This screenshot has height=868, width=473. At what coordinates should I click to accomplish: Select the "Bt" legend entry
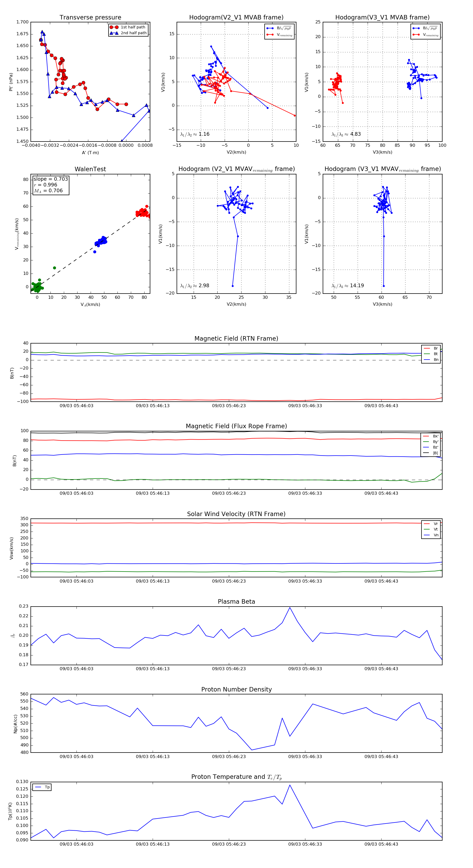pos(431,354)
